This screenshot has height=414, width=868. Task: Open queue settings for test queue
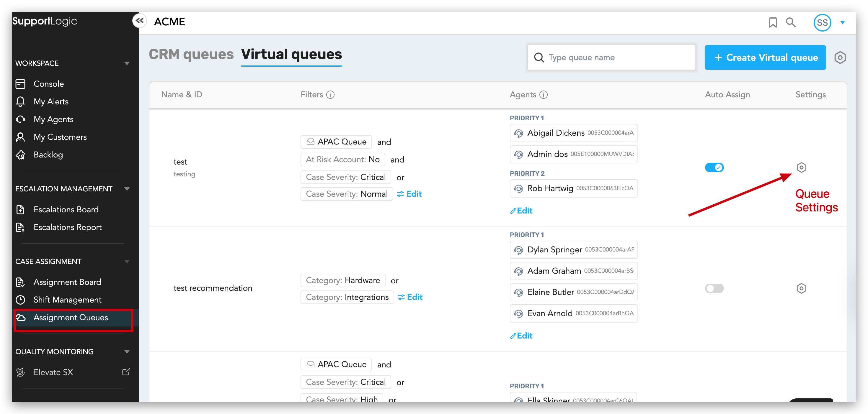801,167
